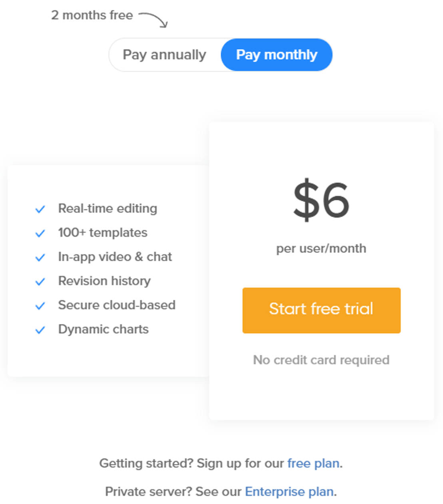Screen dimensions: 443x504
Task: Click the checkmark beside Secure cloud-based
Action: click(x=40, y=306)
